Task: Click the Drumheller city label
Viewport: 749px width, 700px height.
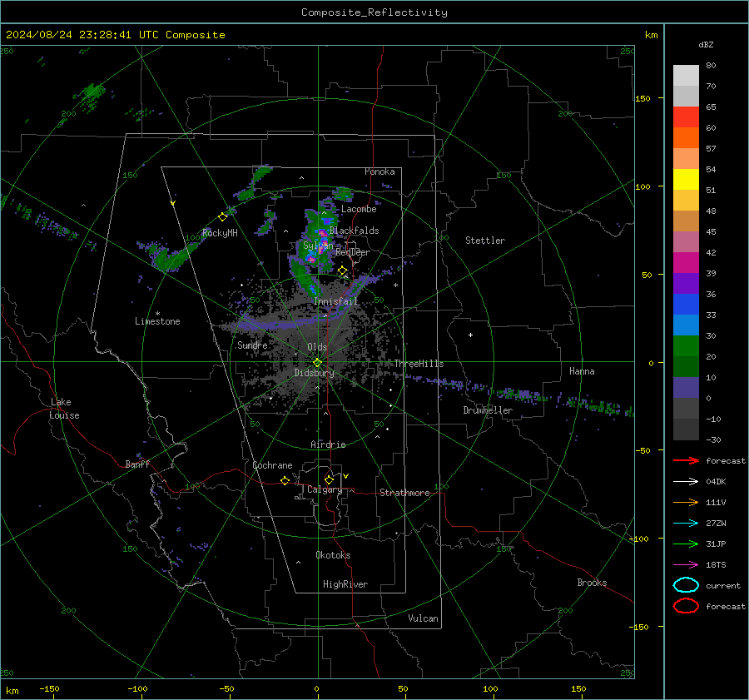Action: tap(488, 410)
